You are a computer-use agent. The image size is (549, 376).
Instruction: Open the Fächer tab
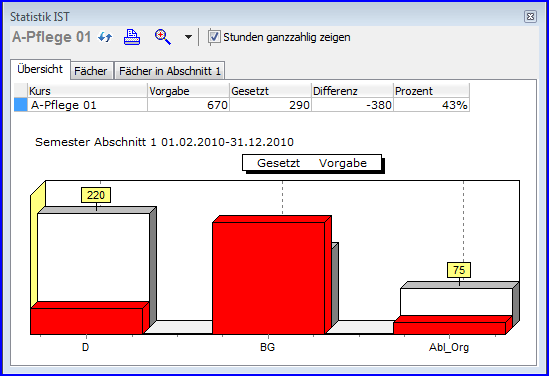(x=91, y=71)
